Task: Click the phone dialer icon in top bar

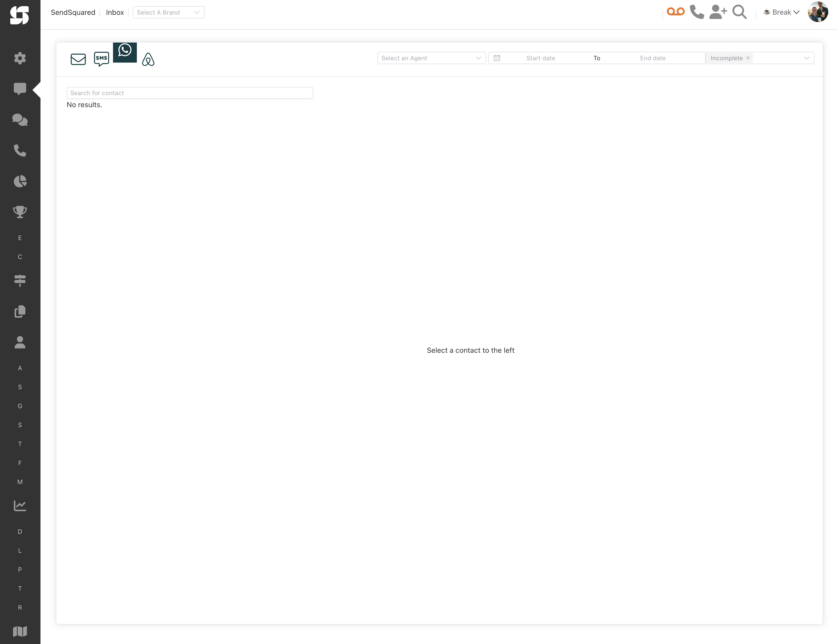Action: tap(697, 12)
